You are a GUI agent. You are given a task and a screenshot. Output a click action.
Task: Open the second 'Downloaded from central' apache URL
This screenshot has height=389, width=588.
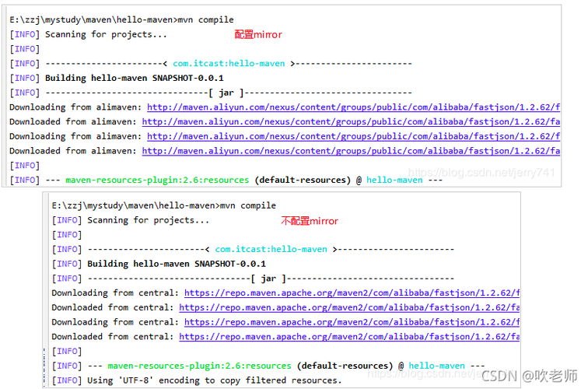(x=349, y=337)
